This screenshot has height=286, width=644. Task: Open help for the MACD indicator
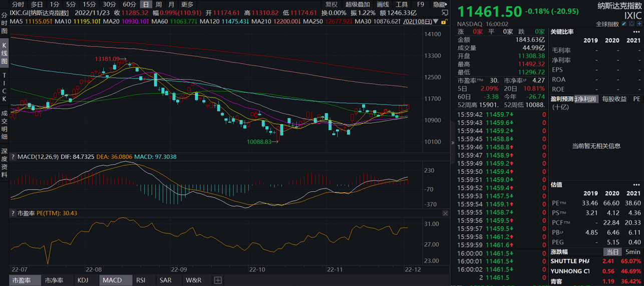[x=13, y=157]
